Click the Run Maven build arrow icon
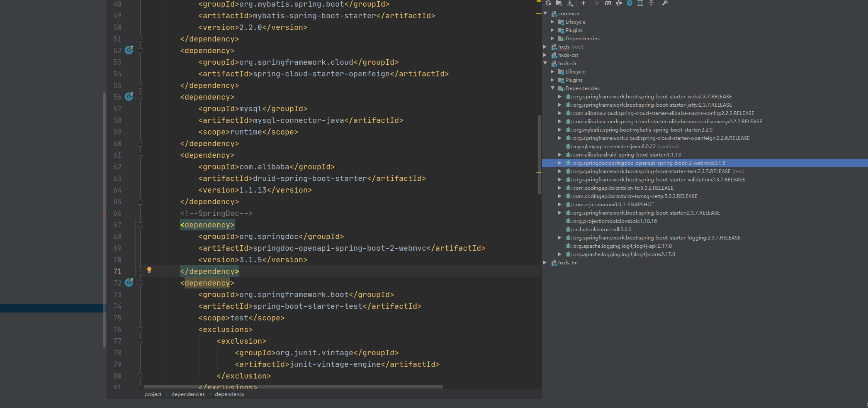868x408 pixels. coord(597,3)
